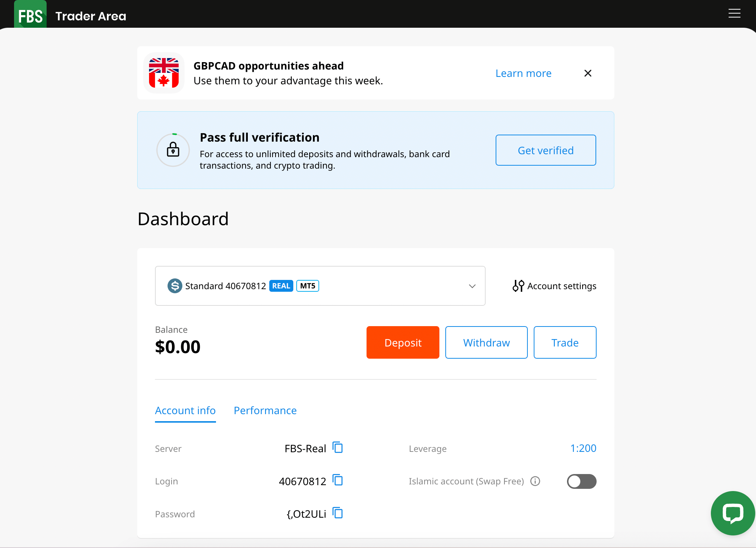Click the Learn more link for GBPCAD
Image resolution: width=756 pixels, height=548 pixels.
point(523,73)
